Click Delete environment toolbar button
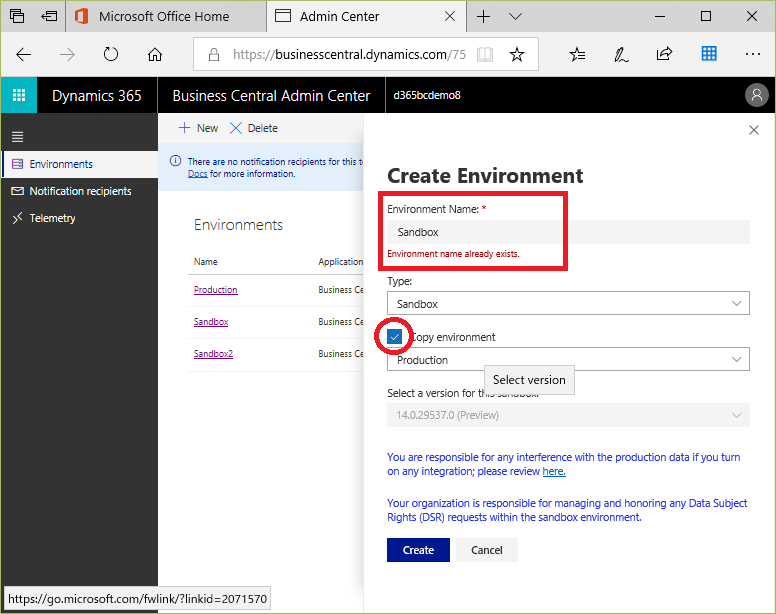The image size is (776, 614). pos(254,128)
